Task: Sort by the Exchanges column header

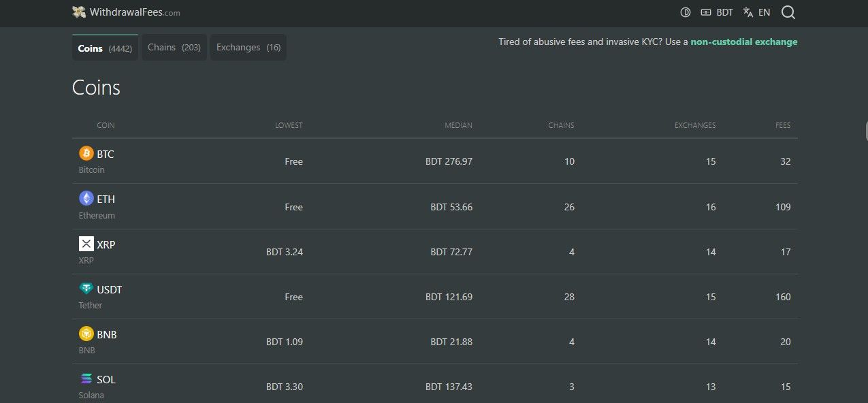Action: click(x=694, y=125)
